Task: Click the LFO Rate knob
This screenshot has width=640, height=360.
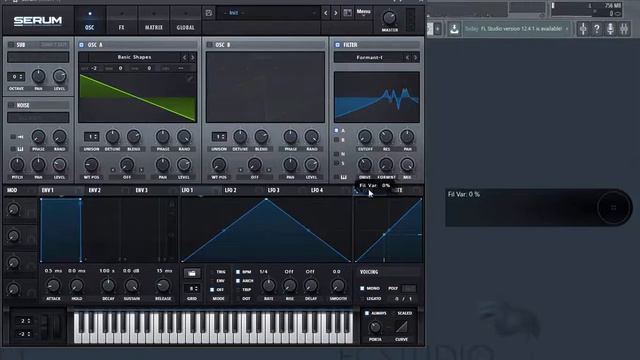Action: [x=268, y=286]
